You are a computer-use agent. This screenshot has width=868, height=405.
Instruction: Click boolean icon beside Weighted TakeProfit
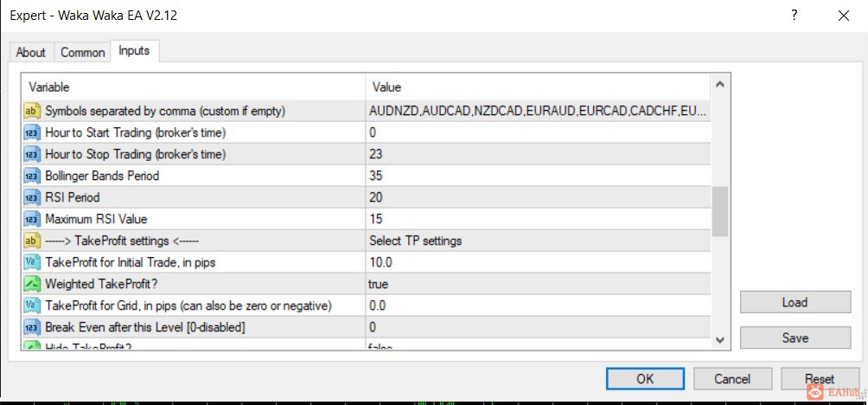(32, 284)
